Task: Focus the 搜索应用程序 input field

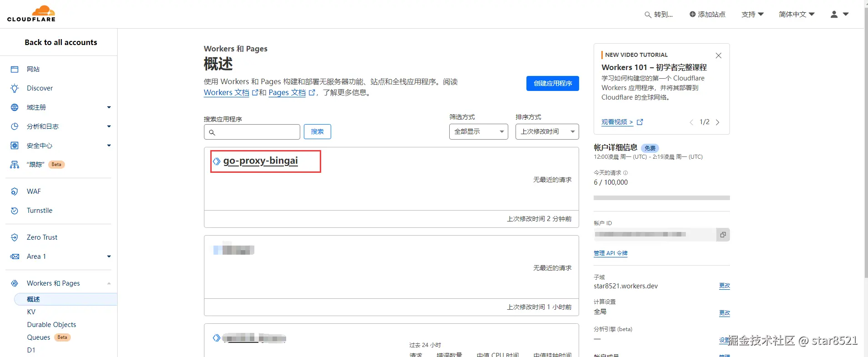Action: [252, 132]
